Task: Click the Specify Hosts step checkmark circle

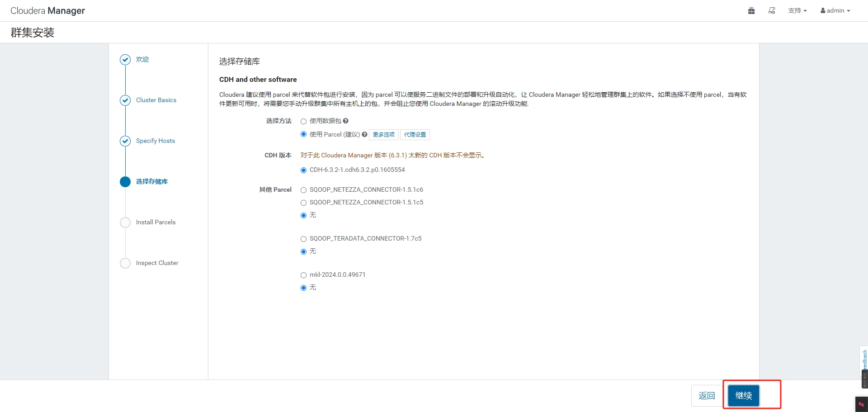Action: coord(125,141)
